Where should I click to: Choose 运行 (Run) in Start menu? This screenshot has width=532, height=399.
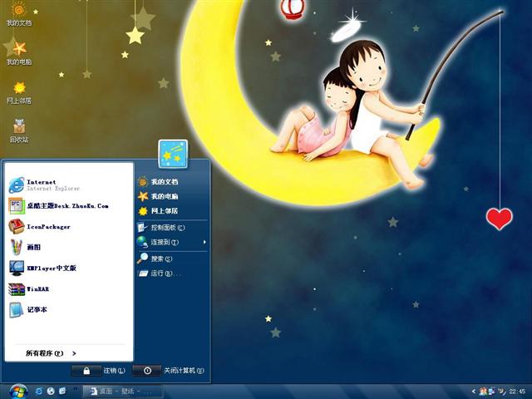[160, 273]
